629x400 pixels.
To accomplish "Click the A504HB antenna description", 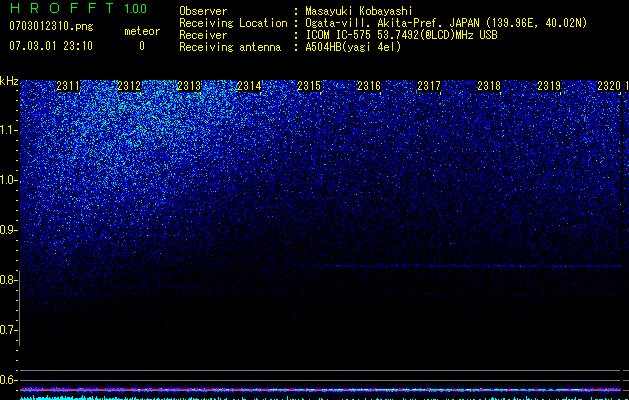I will (353, 47).
